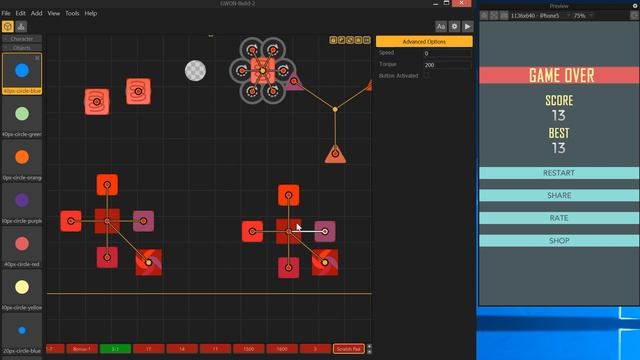This screenshot has height=360, width=640.
Task: Collapse the Objects section
Action: (x=22, y=48)
